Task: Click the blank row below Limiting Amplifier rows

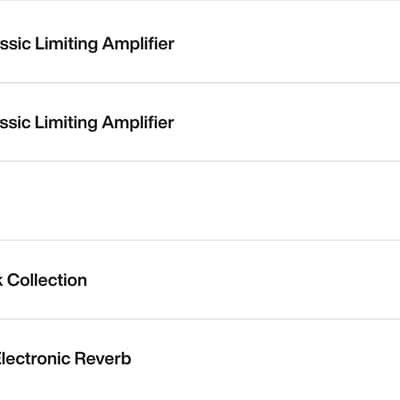Action: (200, 201)
